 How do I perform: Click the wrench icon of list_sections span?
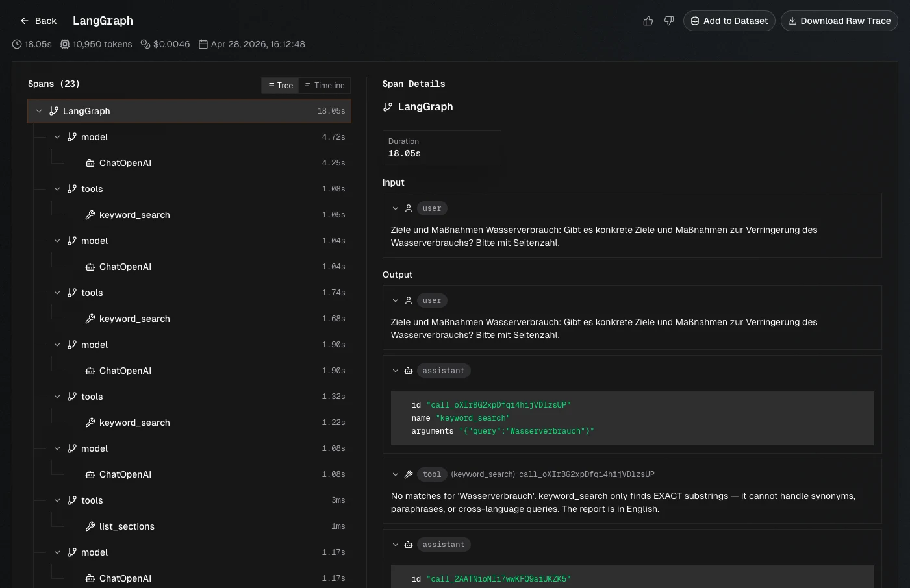click(90, 526)
